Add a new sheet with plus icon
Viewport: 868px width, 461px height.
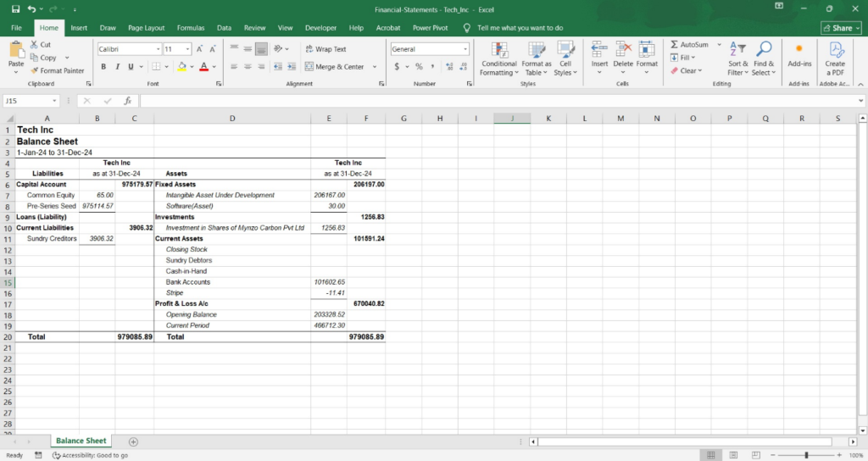pyautogui.click(x=133, y=442)
